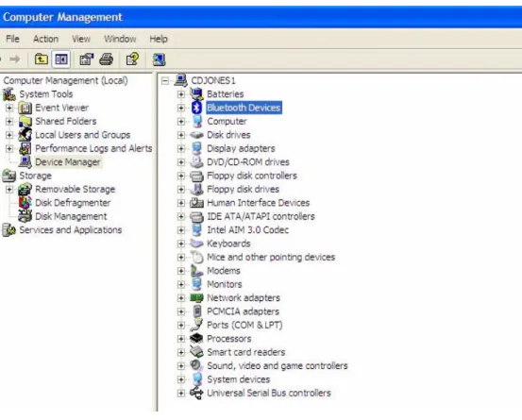Click the Forward arrow toolbar icon

point(15,59)
